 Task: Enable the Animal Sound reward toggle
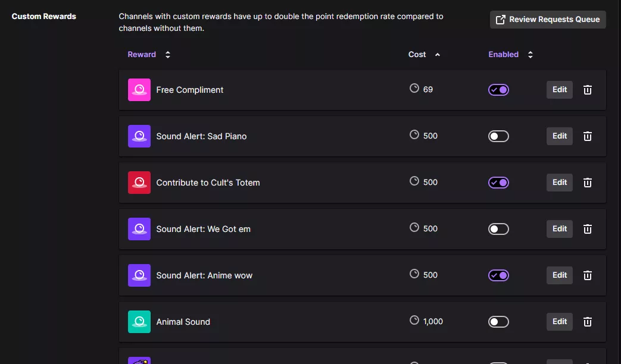498,322
